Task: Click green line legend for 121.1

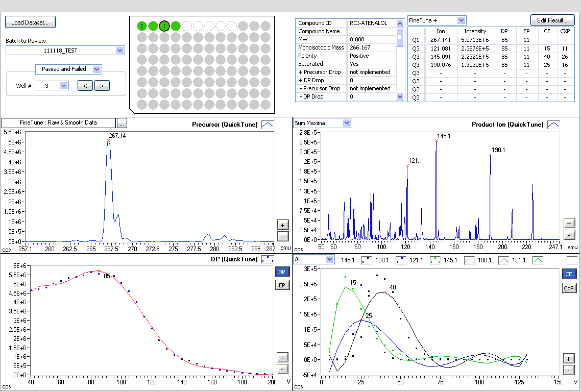Action: point(538,260)
